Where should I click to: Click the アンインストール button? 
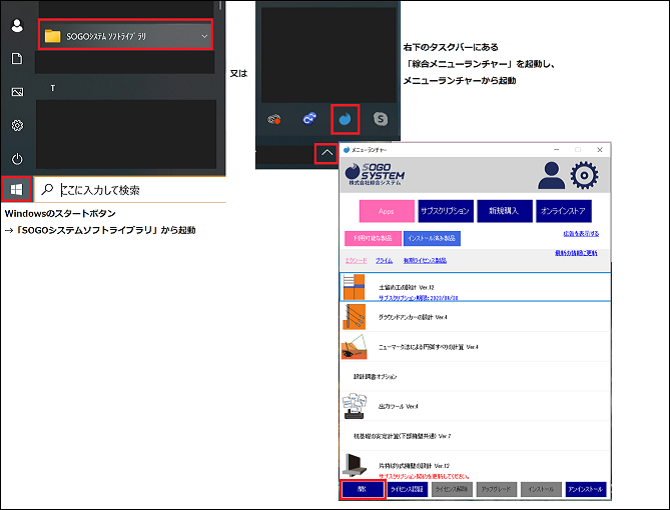(586, 489)
